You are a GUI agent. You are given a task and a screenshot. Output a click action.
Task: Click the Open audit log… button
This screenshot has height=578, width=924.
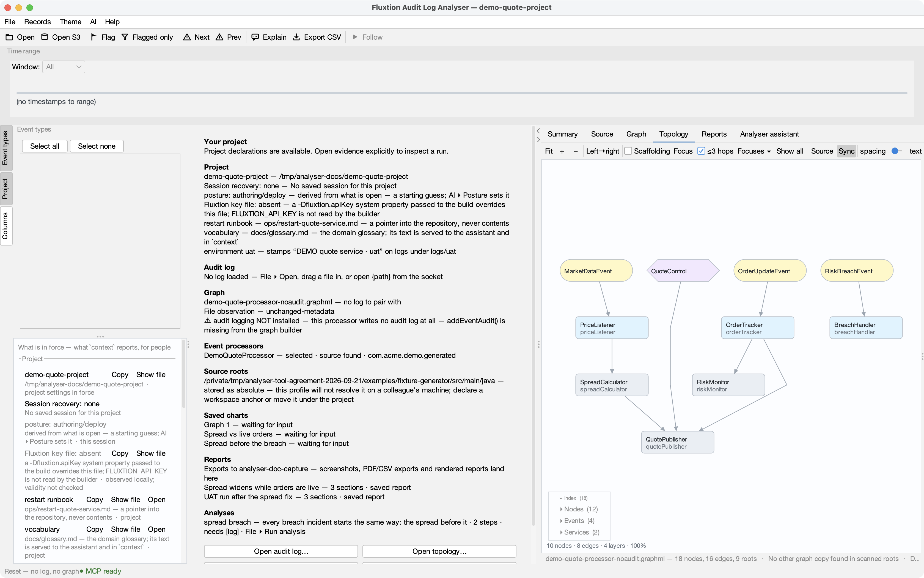coord(281,551)
